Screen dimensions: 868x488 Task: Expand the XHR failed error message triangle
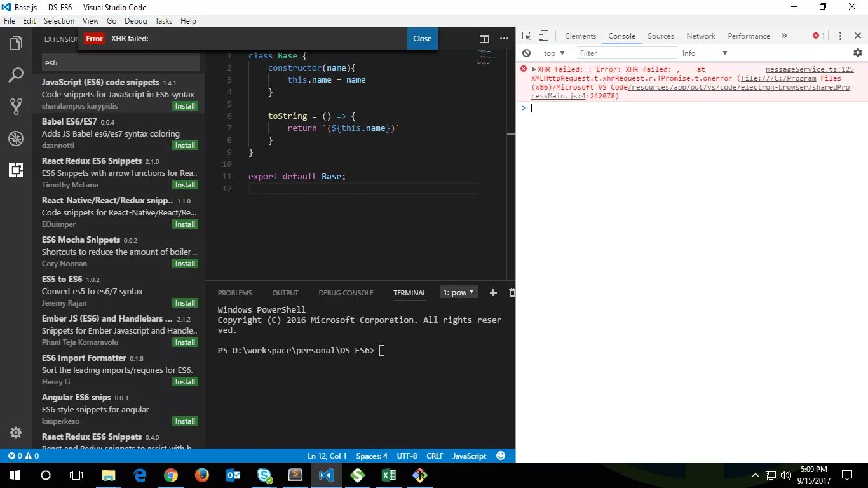(534, 69)
